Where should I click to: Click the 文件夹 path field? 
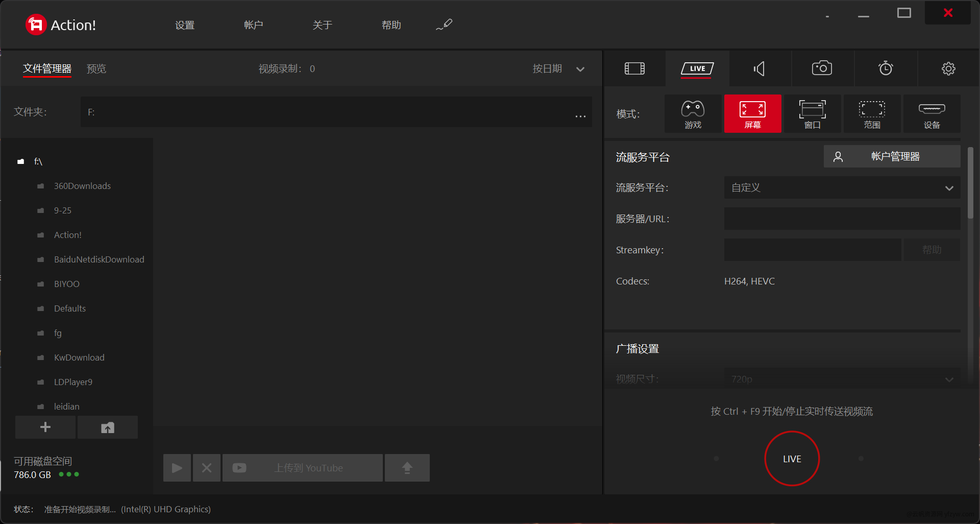click(x=336, y=112)
